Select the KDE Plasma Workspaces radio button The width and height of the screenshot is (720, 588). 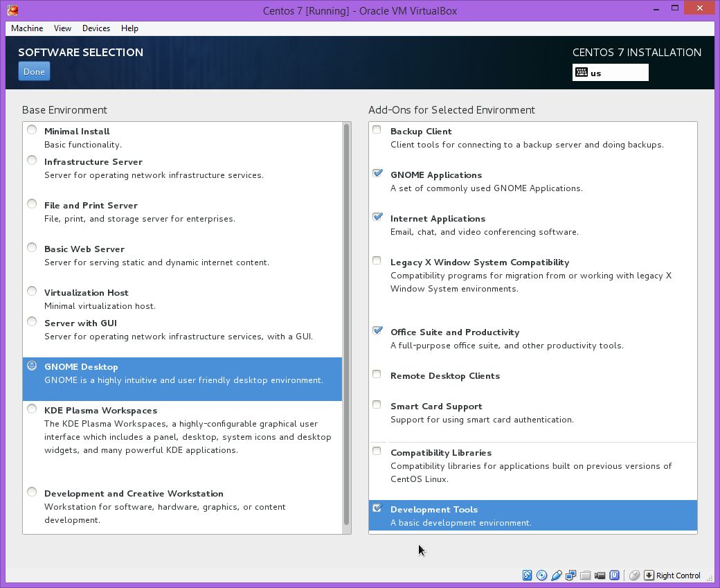click(32, 409)
